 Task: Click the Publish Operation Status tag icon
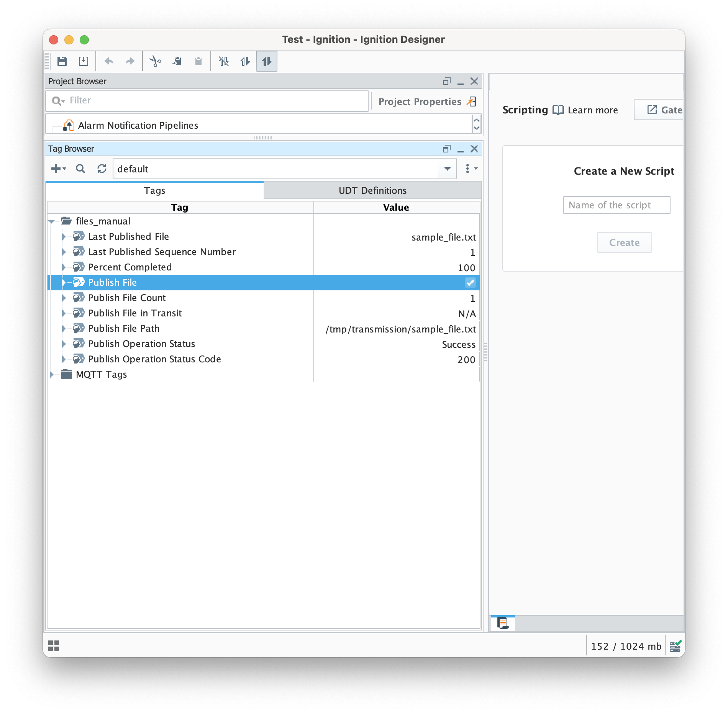pyautogui.click(x=79, y=344)
